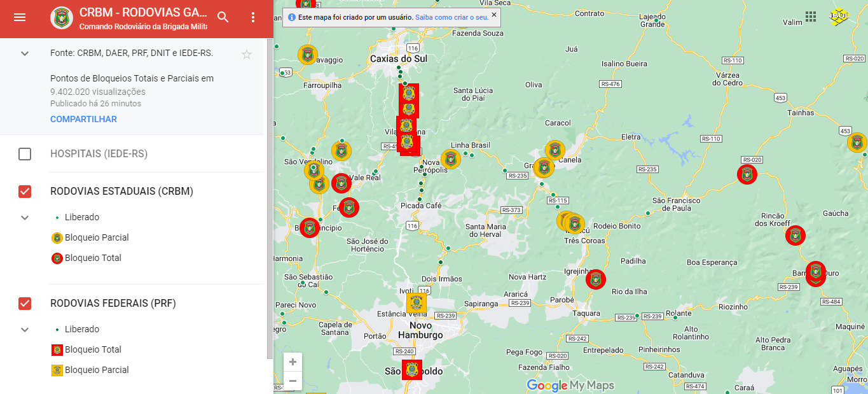Open the Google apps grid

point(811,17)
